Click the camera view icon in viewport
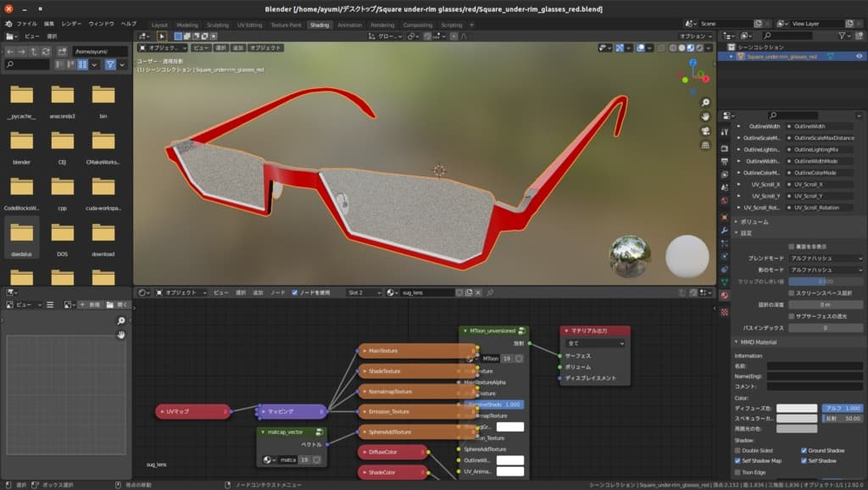Image resolution: width=868 pixels, height=490 pixels. (x=705, y=131)
